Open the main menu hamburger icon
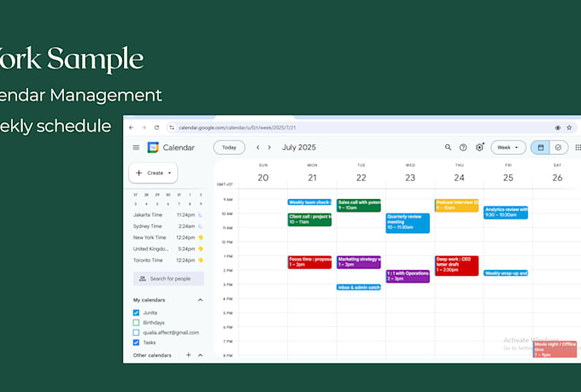The width and height of the screenshot is (581, 392). 136,148
